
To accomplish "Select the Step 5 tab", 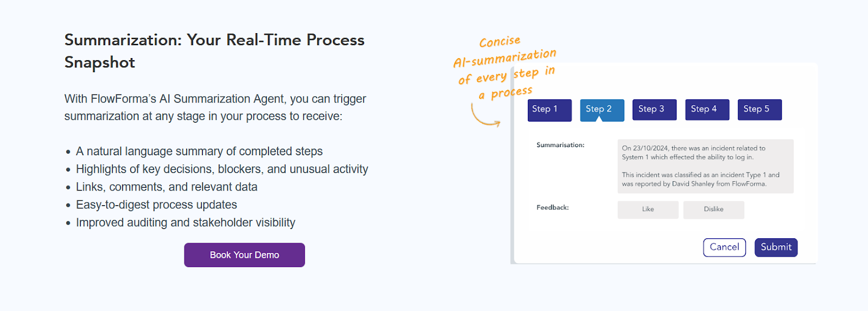I will 759,110.
